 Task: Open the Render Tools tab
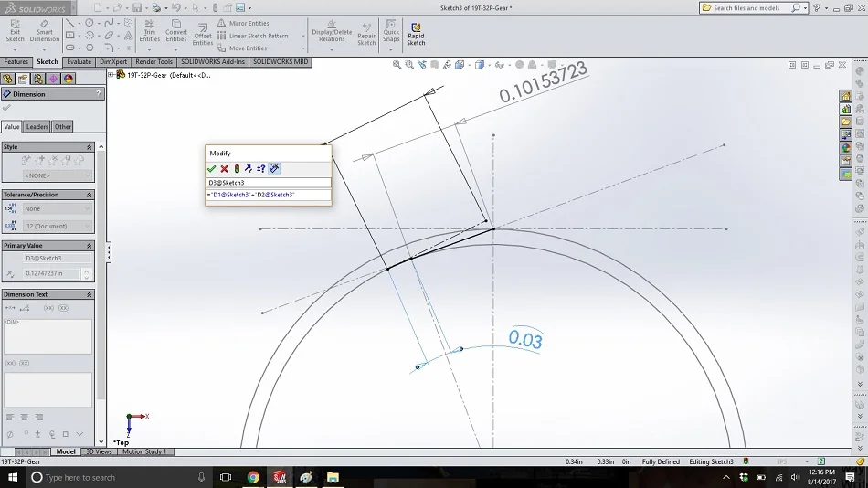coord(153,62)
